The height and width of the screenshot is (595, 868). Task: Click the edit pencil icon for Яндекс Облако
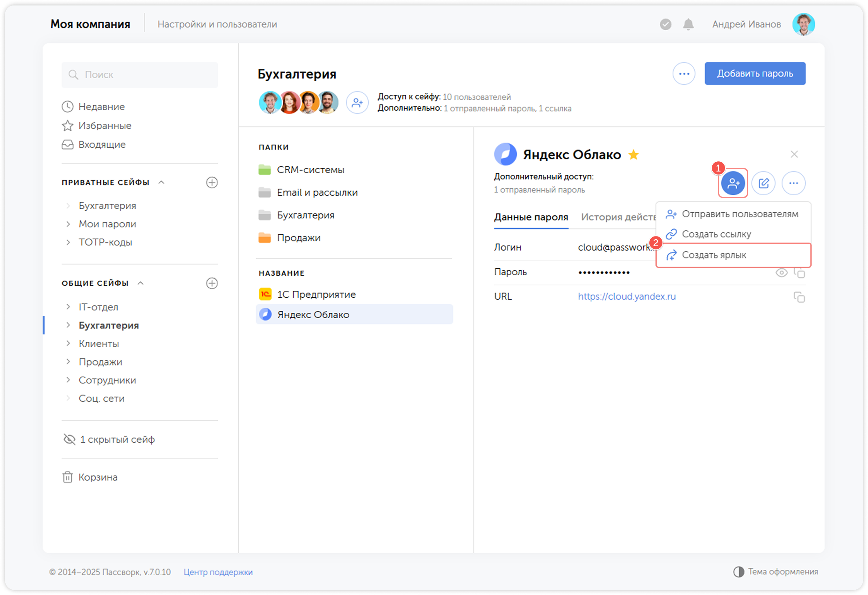pyautogui.click(x=763, y=183)
